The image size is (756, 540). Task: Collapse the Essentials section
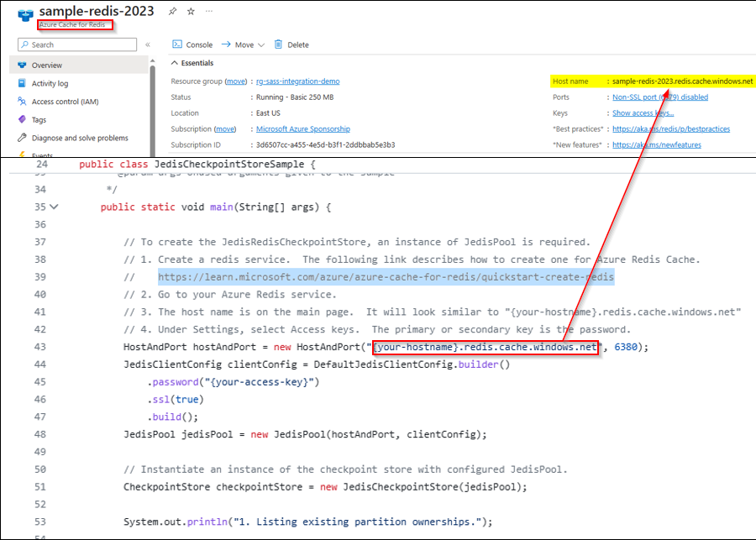pyautogui.click(x=174, y=62)
